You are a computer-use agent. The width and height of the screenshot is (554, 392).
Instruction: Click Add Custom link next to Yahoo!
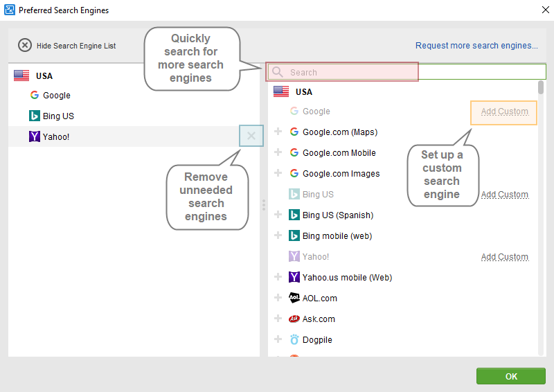pyautogui.click(x=505, y=257)
